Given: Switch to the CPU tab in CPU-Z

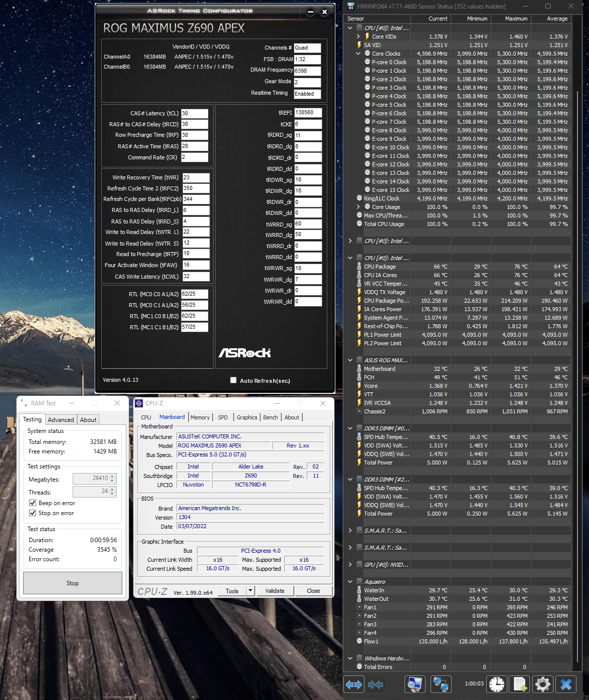Looking at the screenshot, I should point(146,417).
